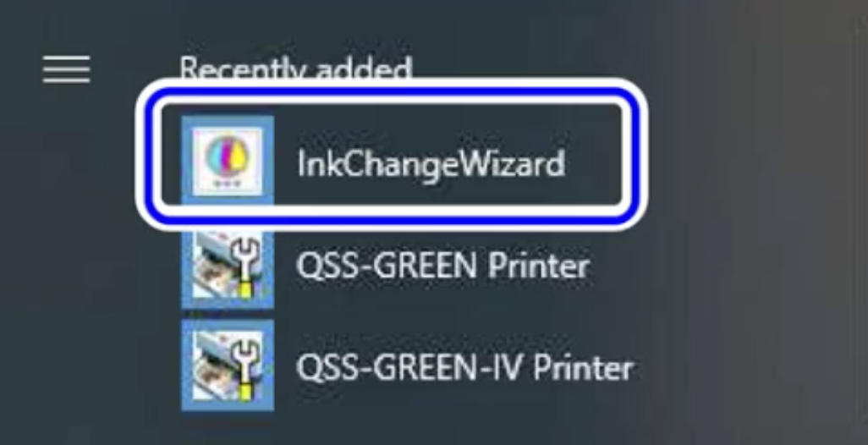Open the hamburger menu in Start
The width and height of the screenshot is (868, 445).
(x=67, y=69)
